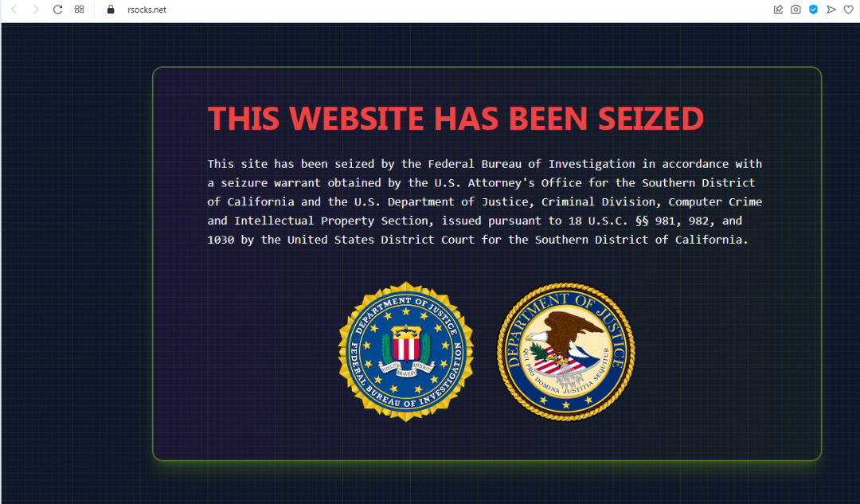Image resolution: width=860 pixels, height=504 pixels.
Task: View site security via padlock icon
Action: (110, 10)
